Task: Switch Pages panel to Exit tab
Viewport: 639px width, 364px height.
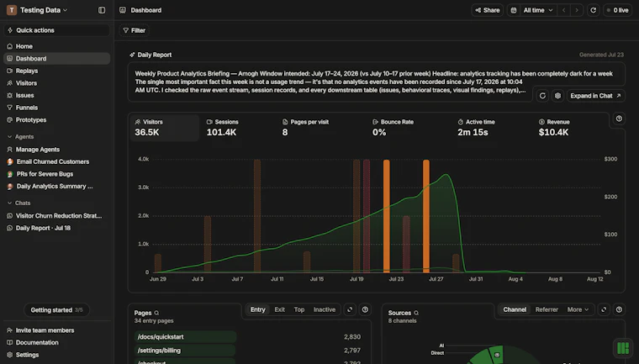Action: (279, 310)
